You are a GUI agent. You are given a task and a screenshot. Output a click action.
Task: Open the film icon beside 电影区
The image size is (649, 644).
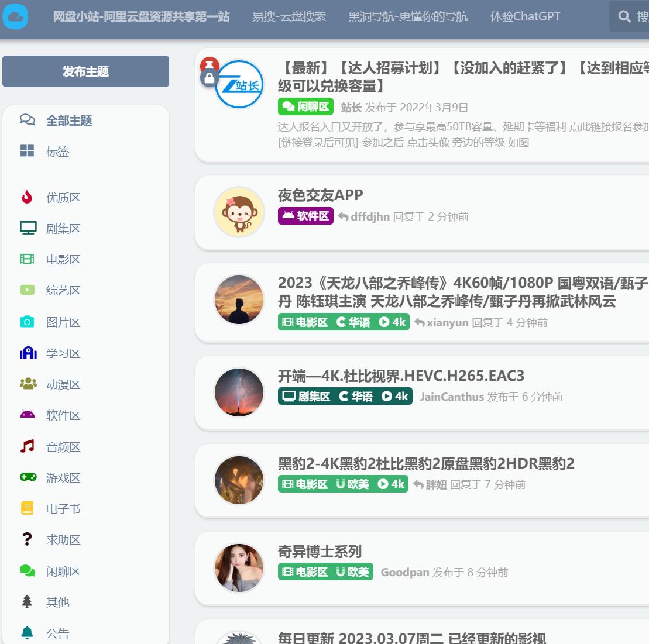point(27,259)
